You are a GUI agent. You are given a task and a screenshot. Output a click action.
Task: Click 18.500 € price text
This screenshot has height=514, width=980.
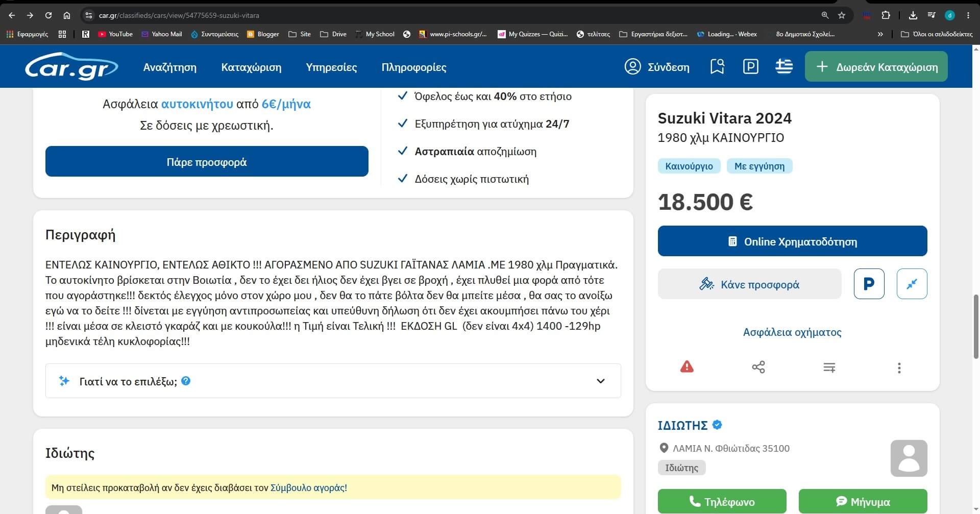[x=705, y=202]
